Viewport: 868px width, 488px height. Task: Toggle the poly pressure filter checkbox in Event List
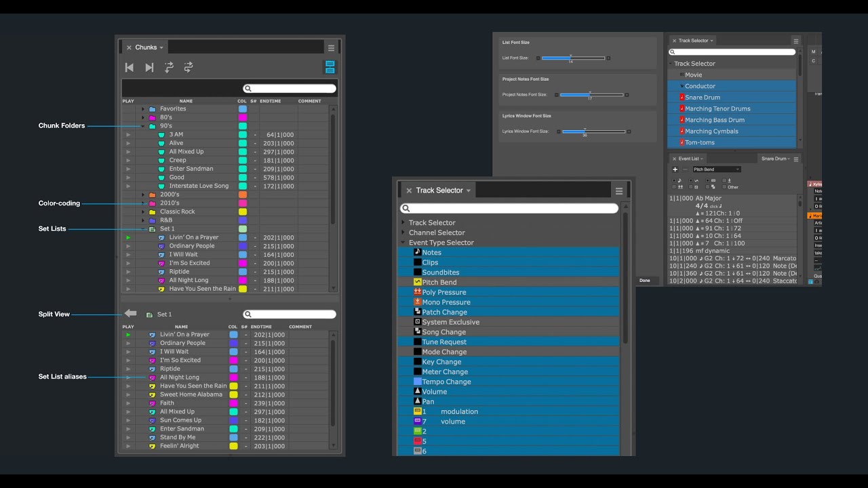pos(674,187)
